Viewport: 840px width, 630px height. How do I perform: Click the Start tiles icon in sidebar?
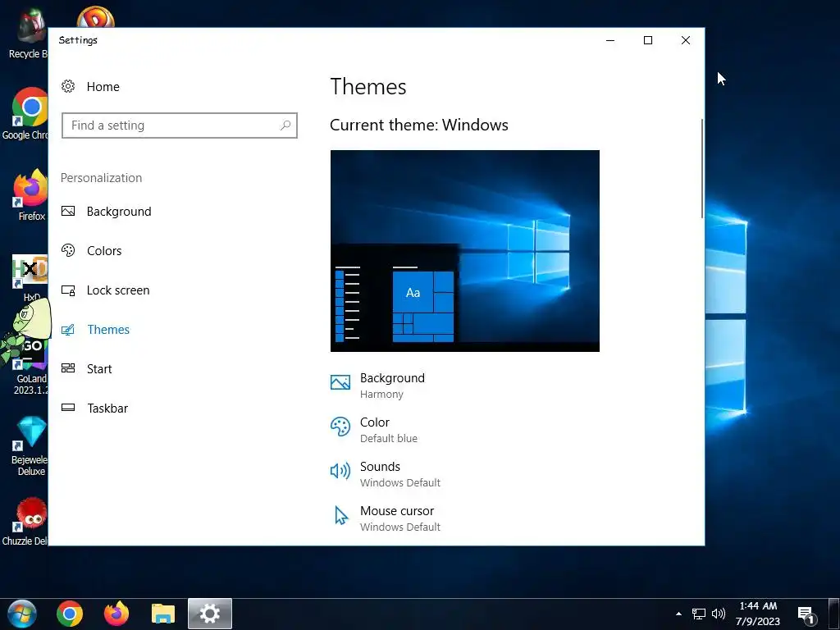click(68, 368)
